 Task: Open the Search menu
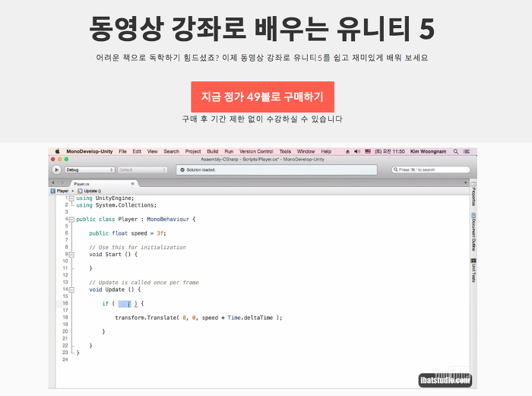pyautogui.click(x=171, y=152)
